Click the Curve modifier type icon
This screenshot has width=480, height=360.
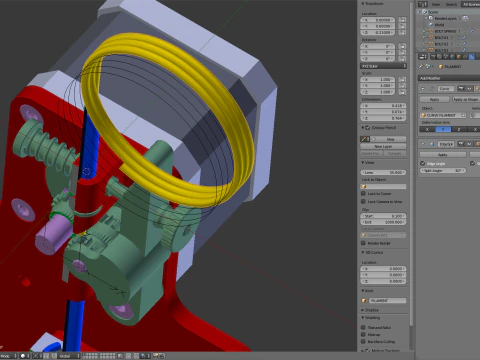point(432,88)
